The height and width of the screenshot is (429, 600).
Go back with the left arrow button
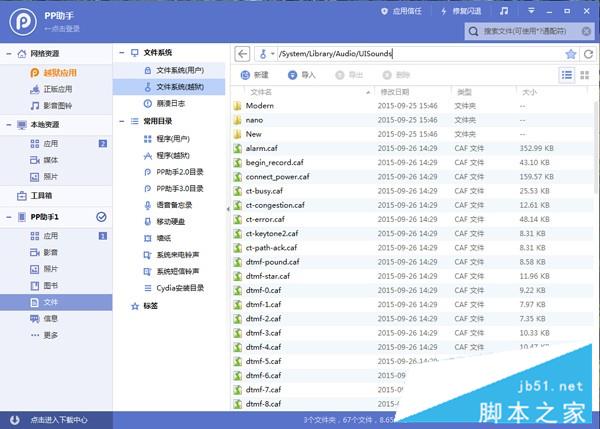click(x=242, y=54)
